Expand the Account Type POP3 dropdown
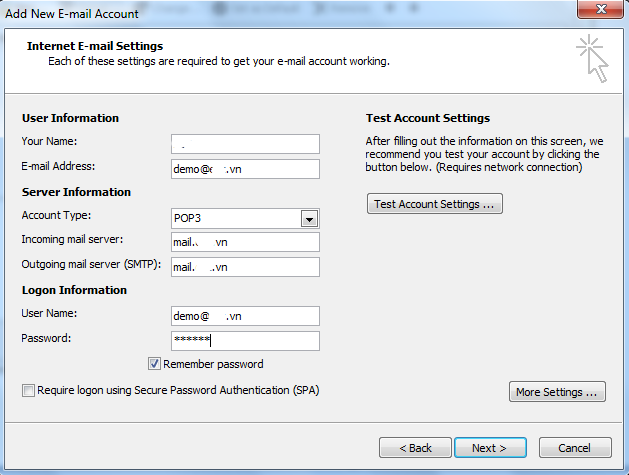The height and width of the screenshot is (475, 629). click(x=309, y=219)
